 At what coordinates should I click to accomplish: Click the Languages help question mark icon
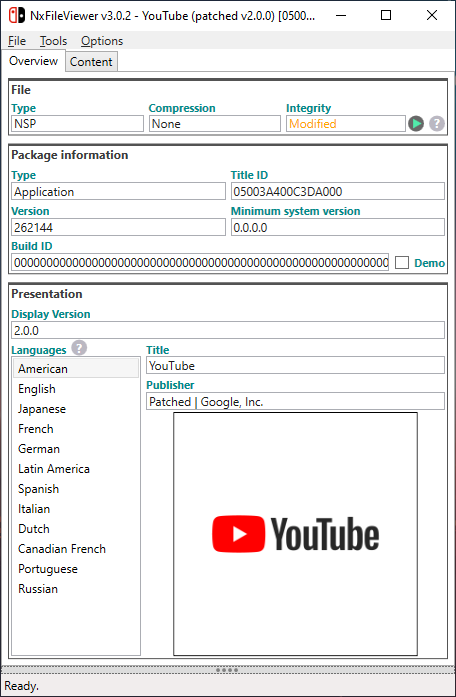coord(79,348)
